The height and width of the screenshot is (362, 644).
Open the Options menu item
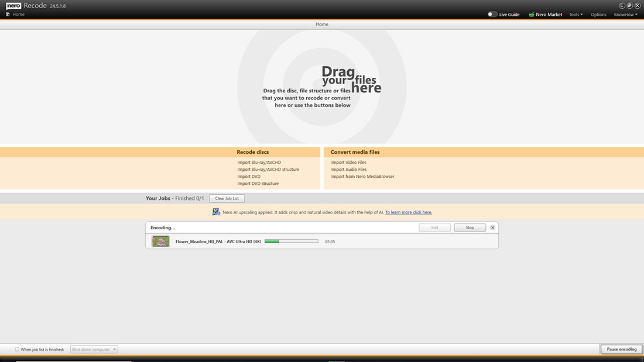(x=598, y=15)
